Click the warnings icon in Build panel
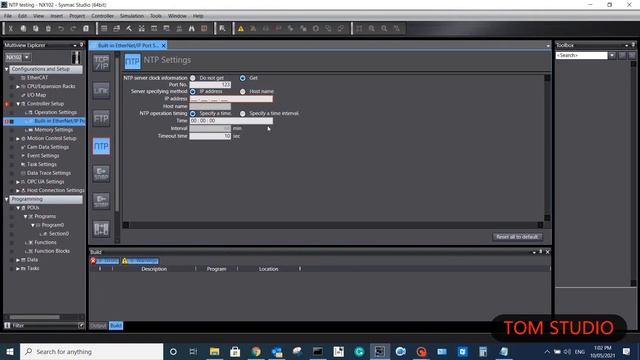This screenshot has height=360, width=640. point(125,261)
